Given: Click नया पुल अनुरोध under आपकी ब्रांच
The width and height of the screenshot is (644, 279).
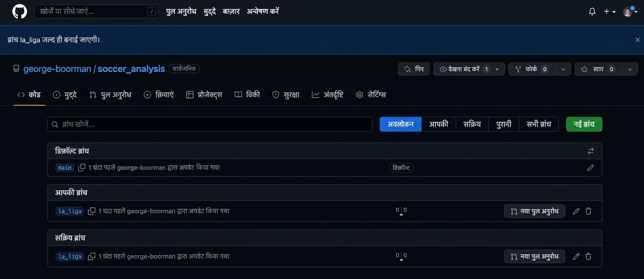Looking at the screenshot, I should (x=535, y=211).
